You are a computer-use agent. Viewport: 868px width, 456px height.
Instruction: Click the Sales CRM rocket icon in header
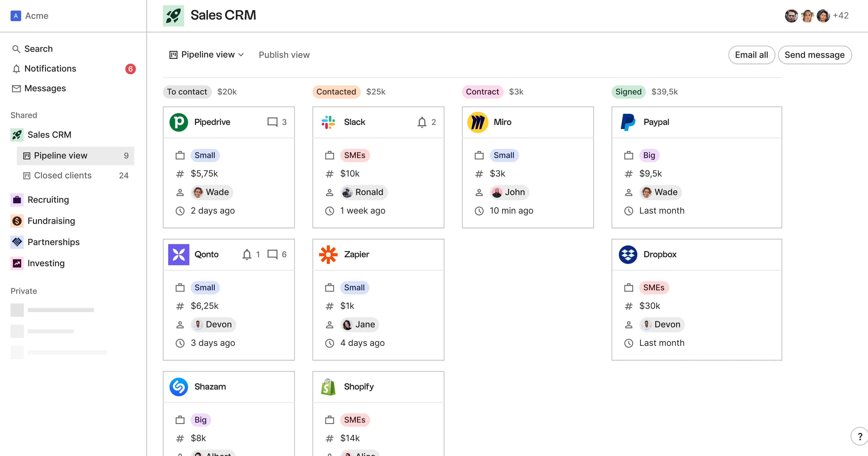173,15
